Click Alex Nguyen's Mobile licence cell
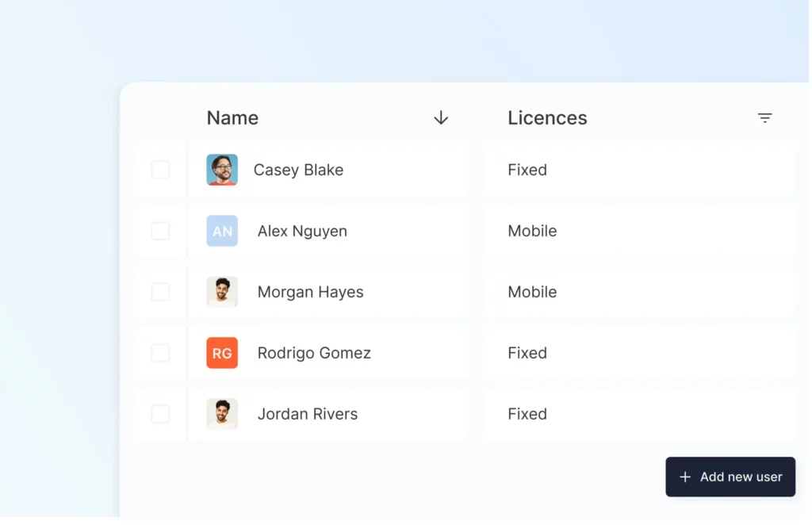812x525 pixels. coord(532,231)
